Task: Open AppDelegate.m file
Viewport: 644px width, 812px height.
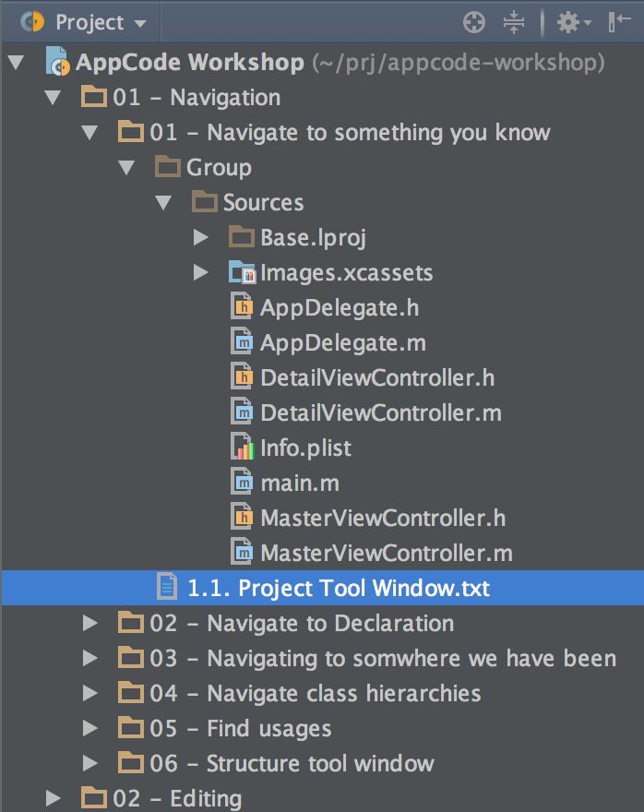Action: [x=342, y=343]
